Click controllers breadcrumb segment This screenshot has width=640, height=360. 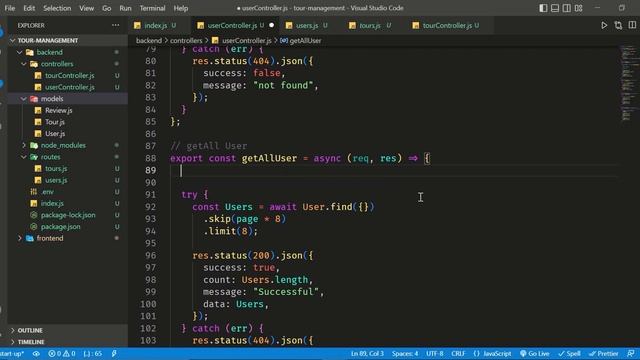186,40
